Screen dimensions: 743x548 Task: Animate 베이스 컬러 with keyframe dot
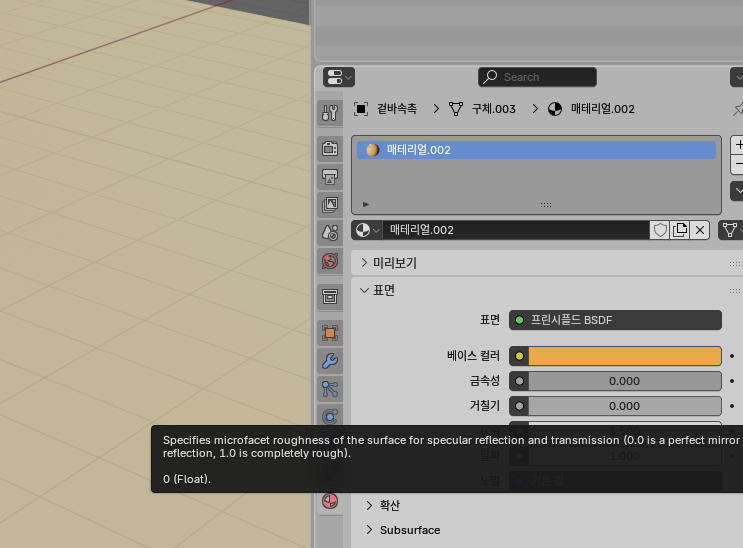coord(732,356)
